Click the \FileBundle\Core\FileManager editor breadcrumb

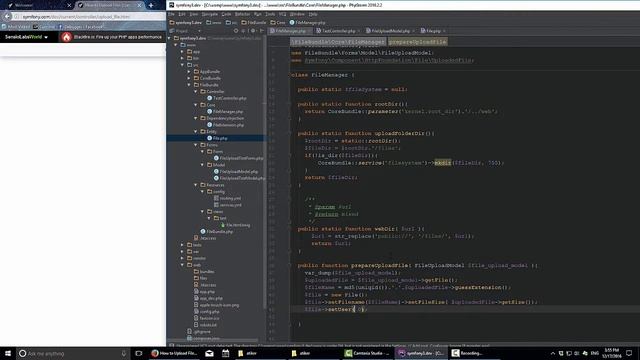tap(338, 42)
